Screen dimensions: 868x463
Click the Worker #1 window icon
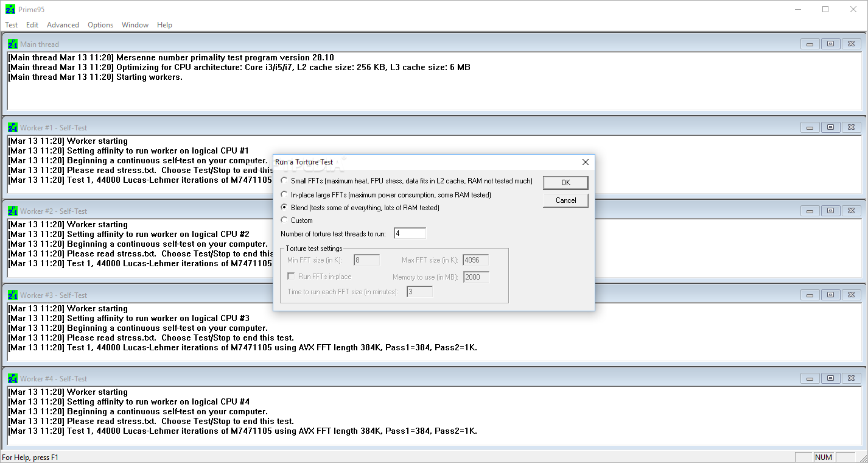(13, 127)
